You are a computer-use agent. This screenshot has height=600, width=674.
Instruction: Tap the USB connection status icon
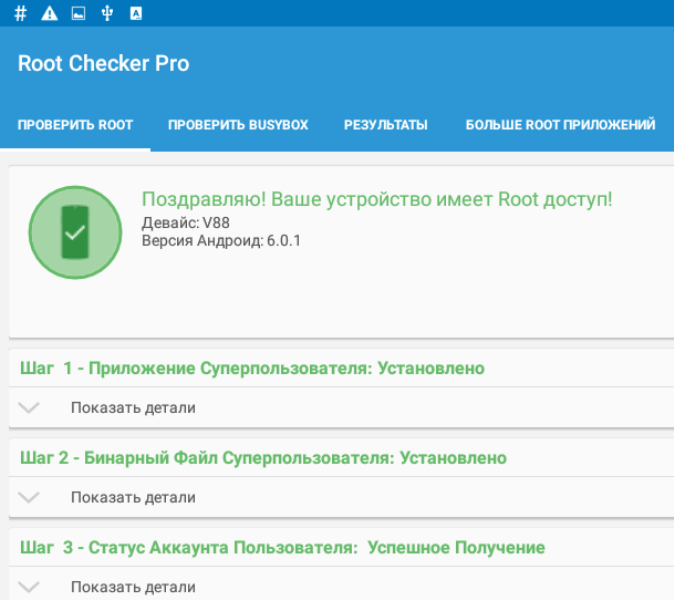(x=107, y=14)
